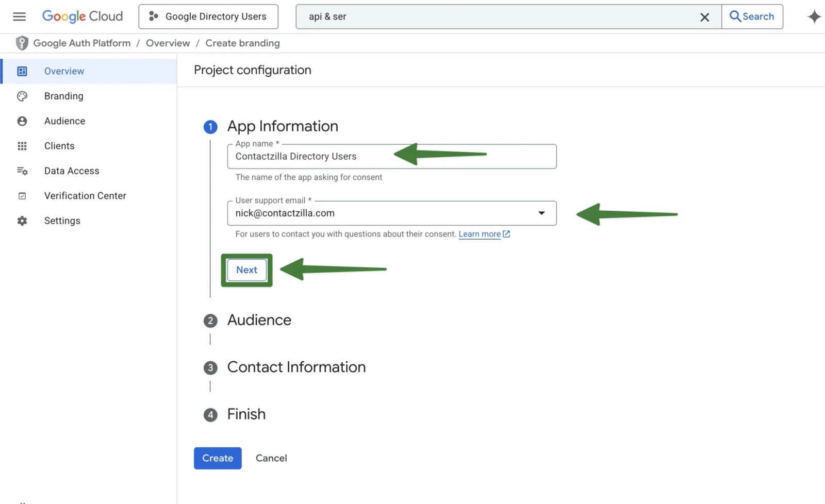Expand the Contact Information step heading

296,367
